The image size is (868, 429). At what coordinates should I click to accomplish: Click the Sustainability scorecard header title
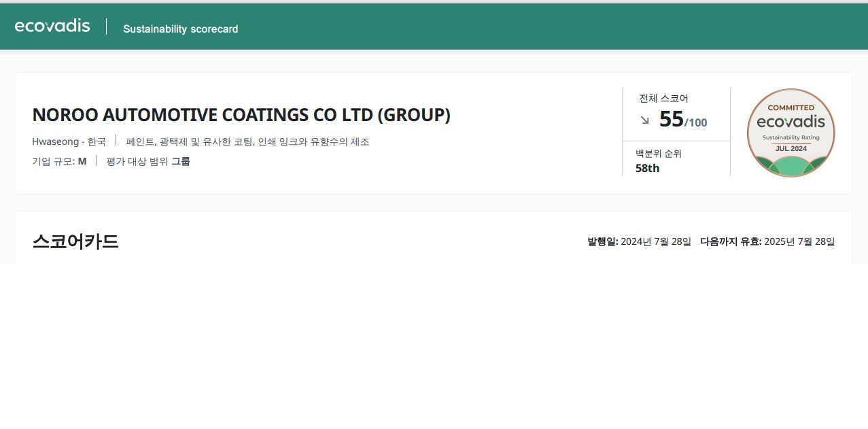pyautogui.click(x=181, y=29)
